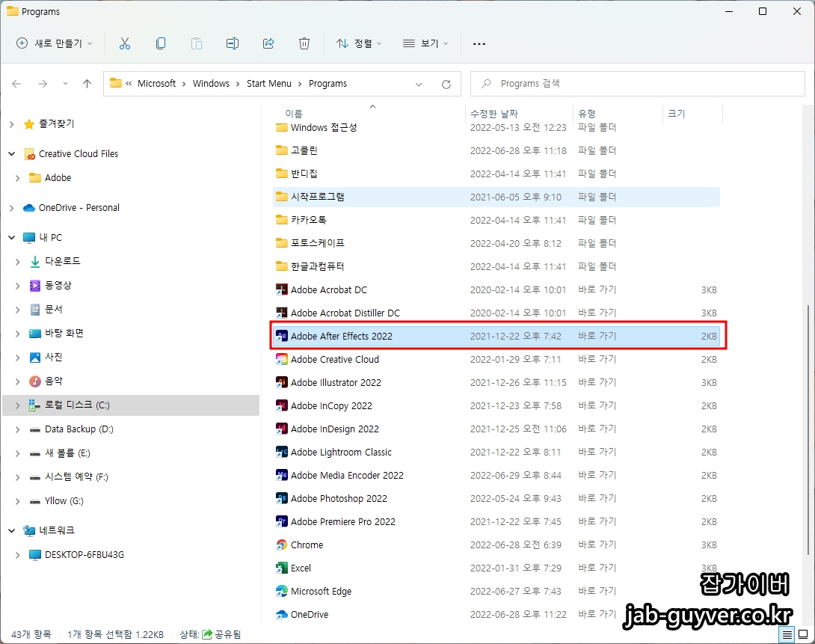This screenshot has width=815, height=644.
Task: Switch to details view icon in status bar
Action: click(787, 634)
